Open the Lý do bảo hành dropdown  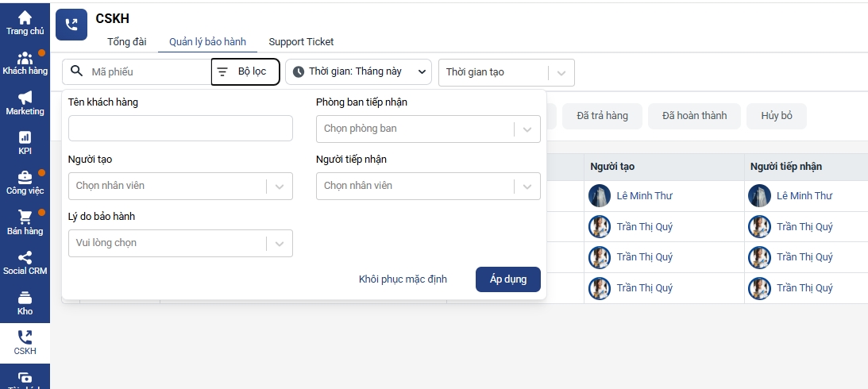[x=180, y=243]
